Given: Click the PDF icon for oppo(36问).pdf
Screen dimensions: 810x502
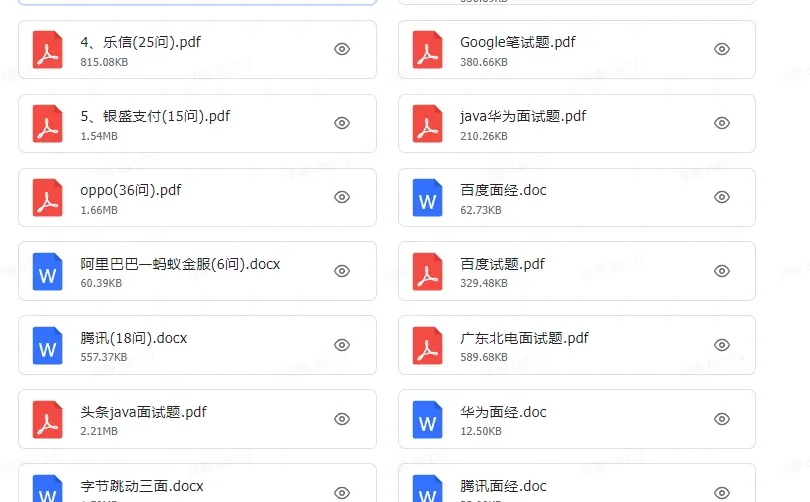Looking at the screenshot, I should tap(48, 197).
